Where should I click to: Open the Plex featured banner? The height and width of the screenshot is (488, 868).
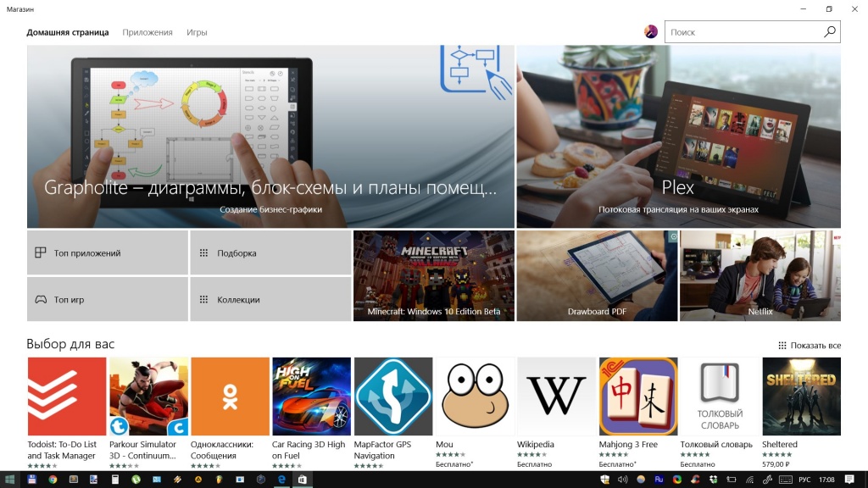(x=679, y=136)
